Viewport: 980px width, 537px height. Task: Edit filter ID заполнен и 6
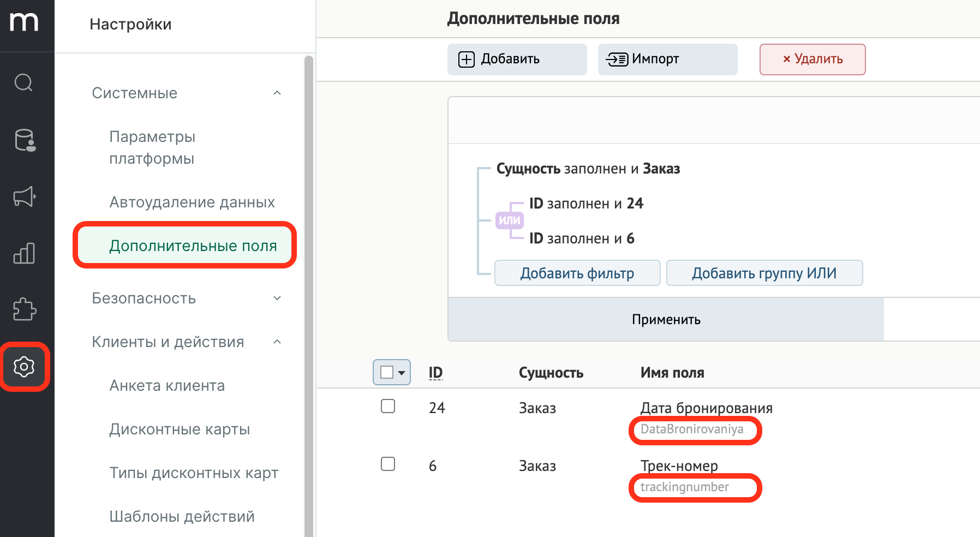[x=582, y=238]
